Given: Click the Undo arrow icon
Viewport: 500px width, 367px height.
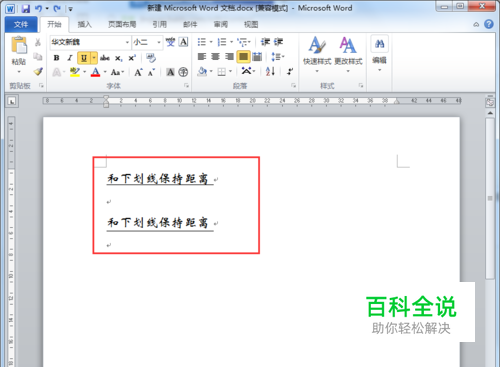Looking at the screenshot, I should click(38, 8).
